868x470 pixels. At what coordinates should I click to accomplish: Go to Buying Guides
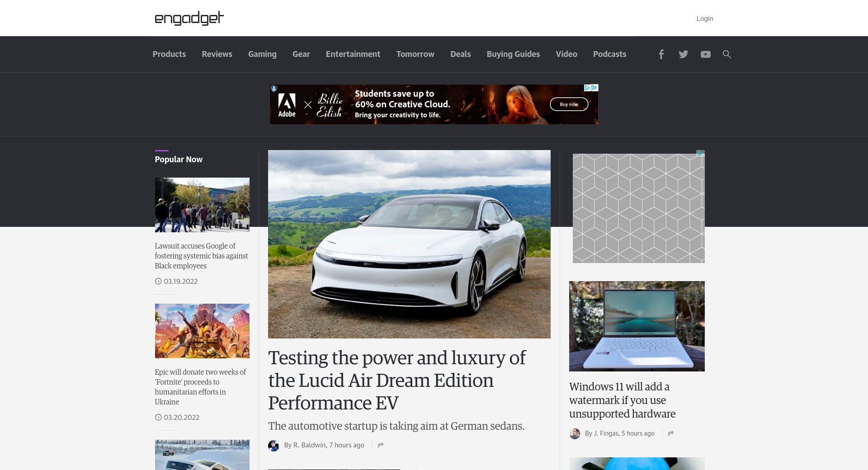pyautogui.click(x=513, y=54)
